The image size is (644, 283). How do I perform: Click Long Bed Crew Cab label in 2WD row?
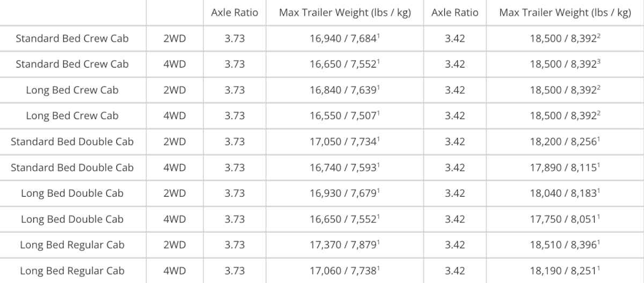(x=72, y=90)
